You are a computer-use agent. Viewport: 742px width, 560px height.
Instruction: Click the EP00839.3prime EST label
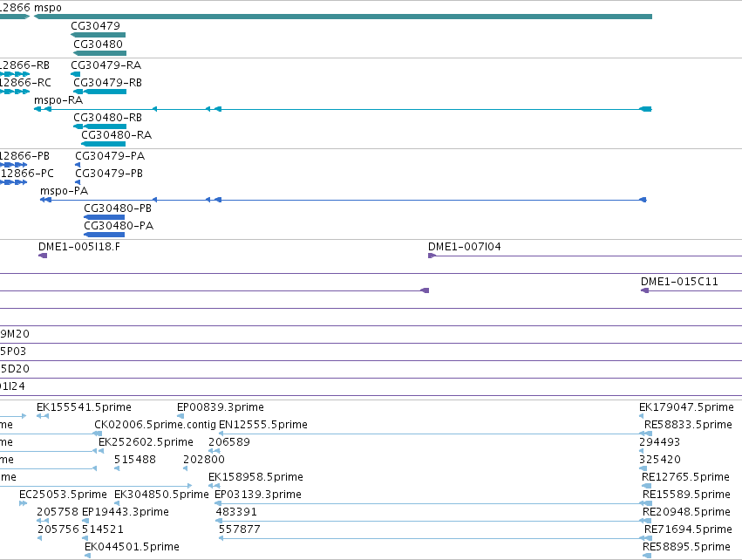[220, 407]
